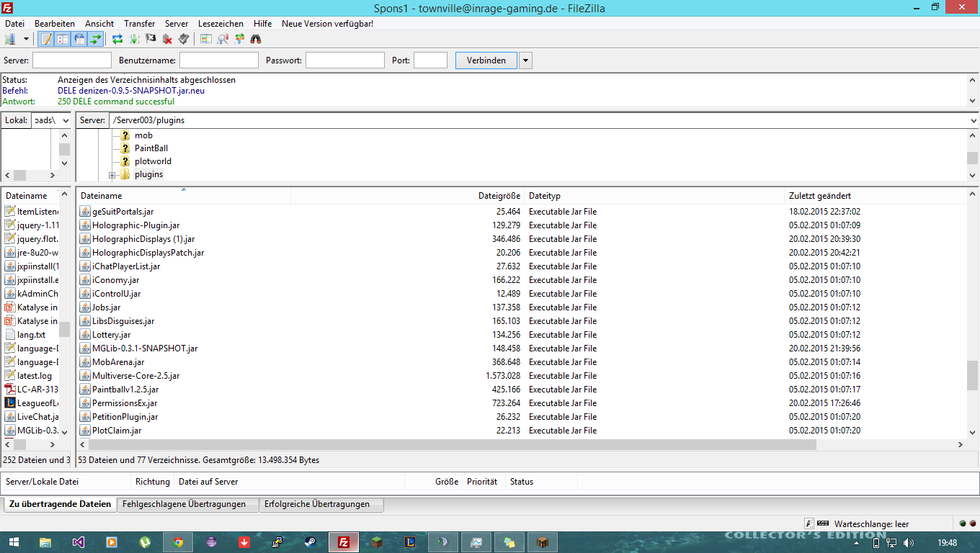Click the Benutzername input field
Screen dimensions: 980x553
tap(219, 60)
